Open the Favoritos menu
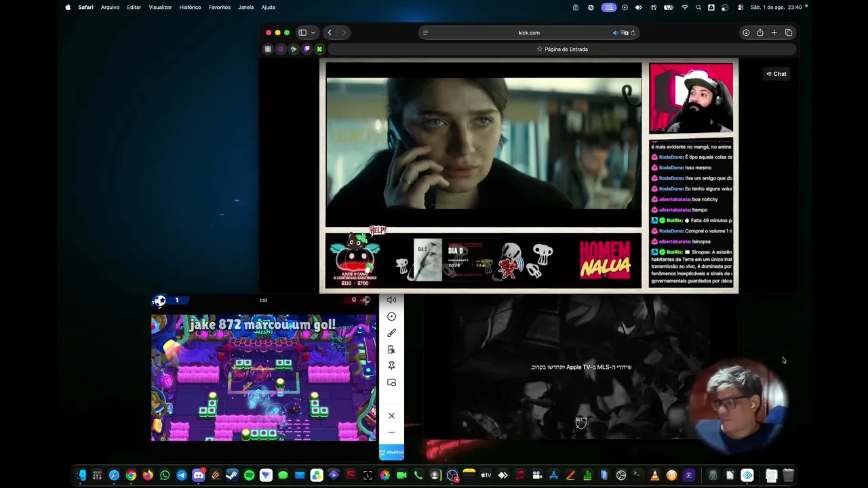Image resolution: width=868 pixels, height=488 pixels. (220, 7)
